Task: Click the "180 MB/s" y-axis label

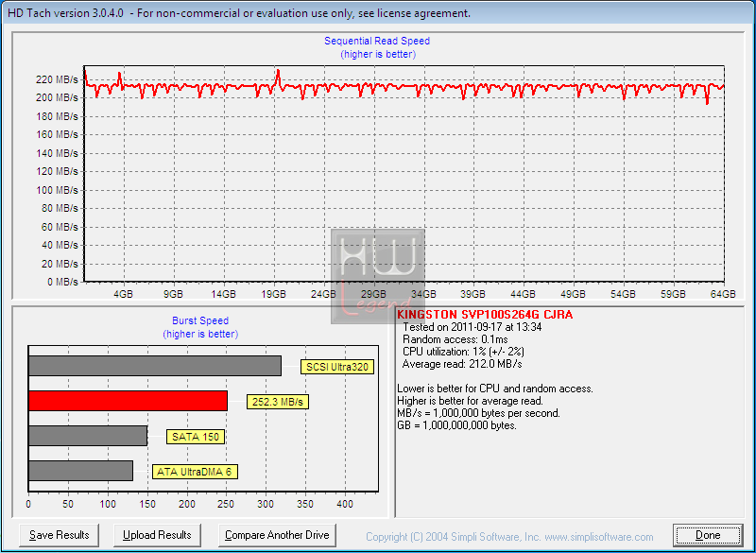Action: click(x=57, y=116)
